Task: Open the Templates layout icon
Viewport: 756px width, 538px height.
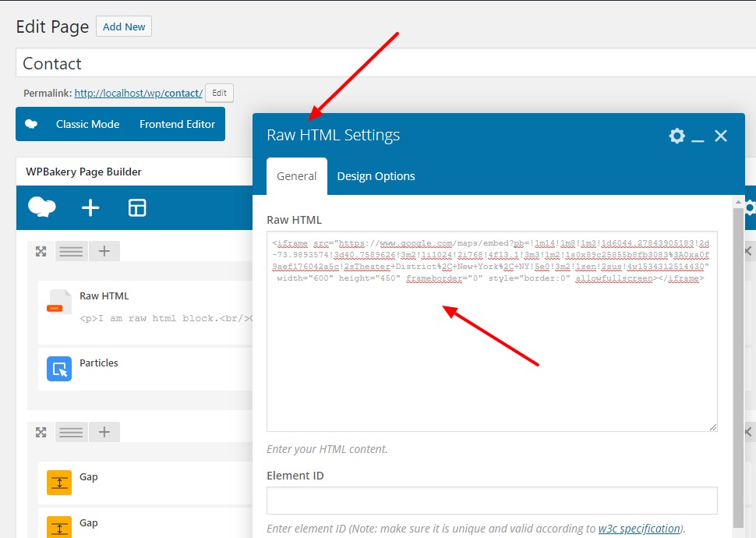Action: [x=137, y=207]
